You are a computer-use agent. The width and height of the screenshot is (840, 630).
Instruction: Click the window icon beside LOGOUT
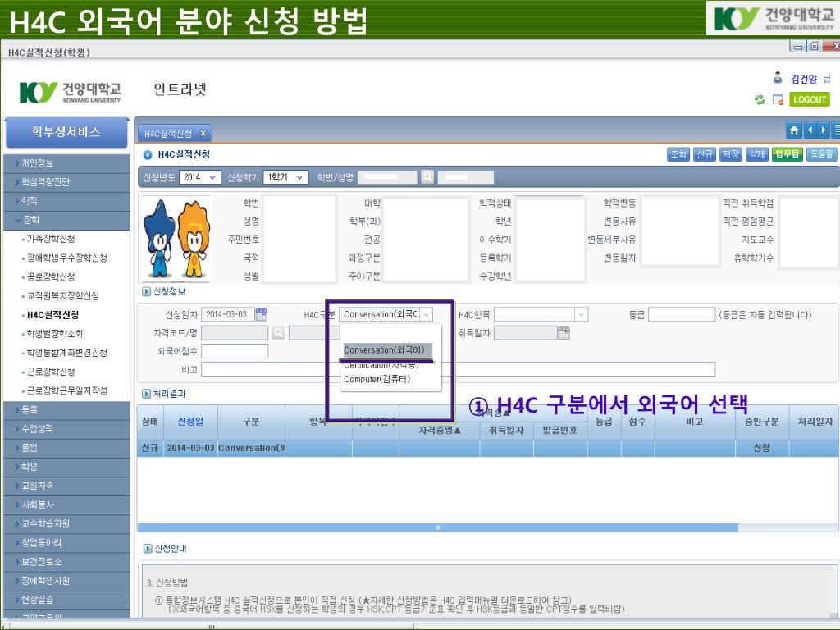click(777, 100)
